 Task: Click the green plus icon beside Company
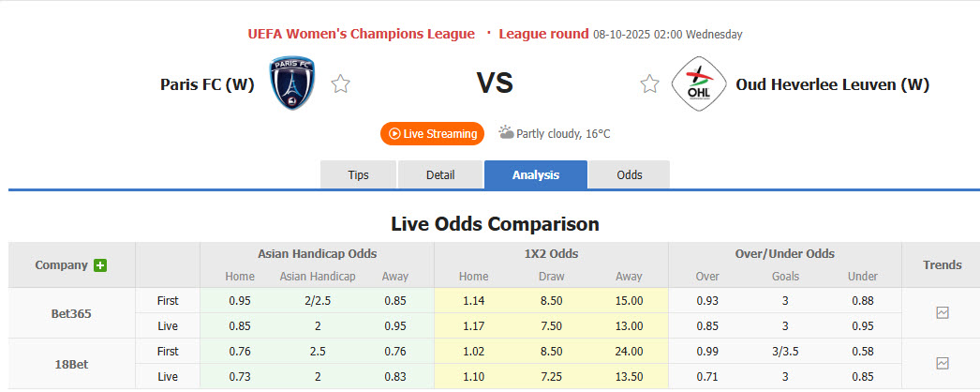[100, 265]
